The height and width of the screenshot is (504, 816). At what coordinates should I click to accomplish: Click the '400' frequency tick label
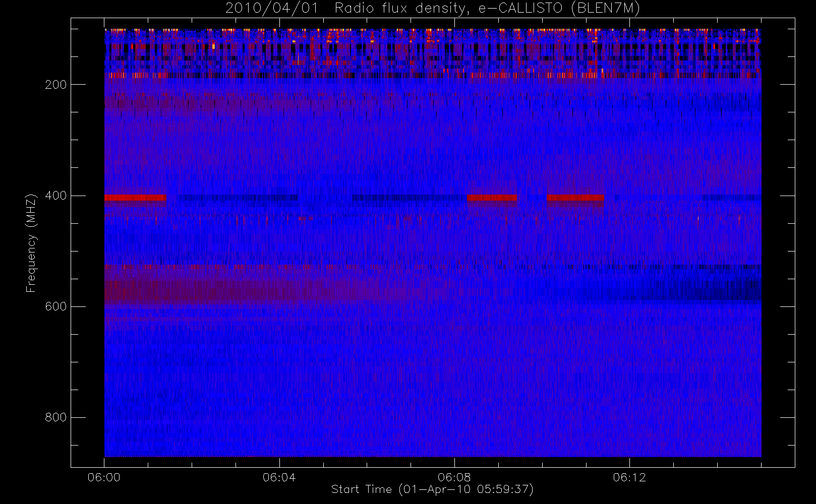point(56,196)
